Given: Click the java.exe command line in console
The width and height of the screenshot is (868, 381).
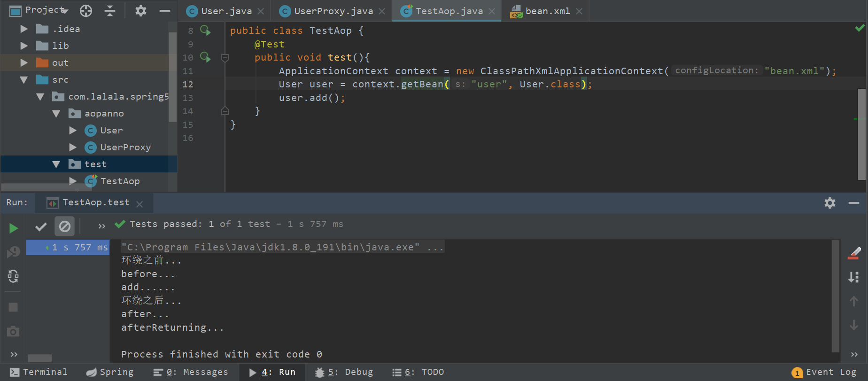Looking at the screenshot, I should [282, 247].
